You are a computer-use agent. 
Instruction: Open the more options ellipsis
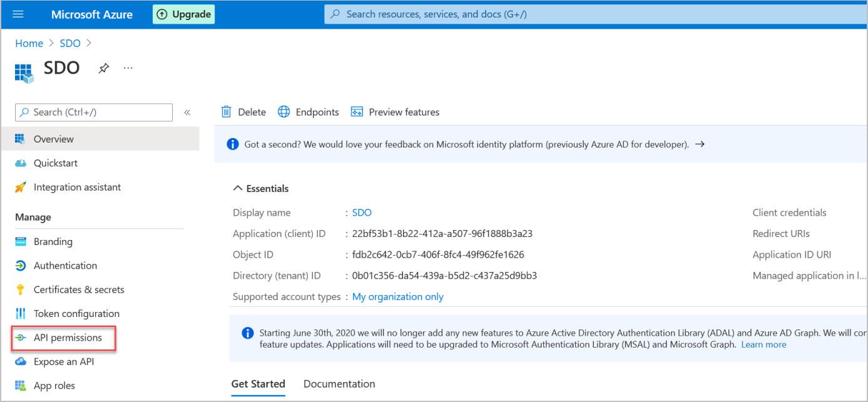click(x=128, y=68)
